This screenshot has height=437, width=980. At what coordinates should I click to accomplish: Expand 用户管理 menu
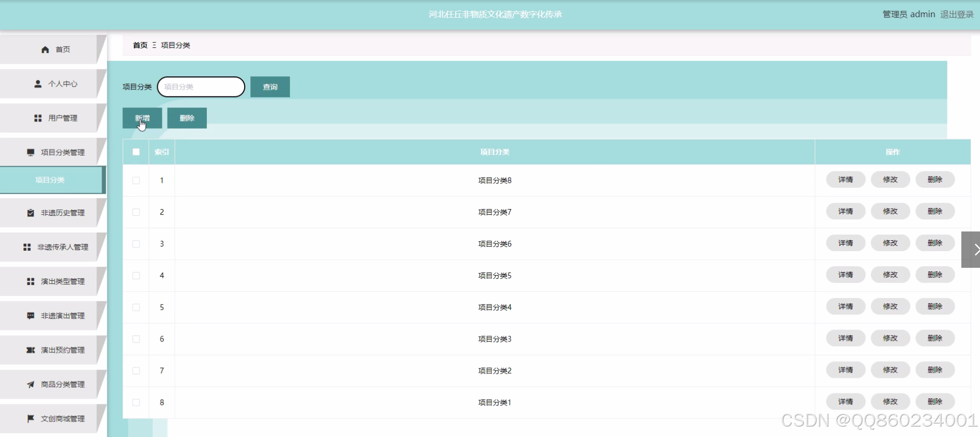coord(53,118)
